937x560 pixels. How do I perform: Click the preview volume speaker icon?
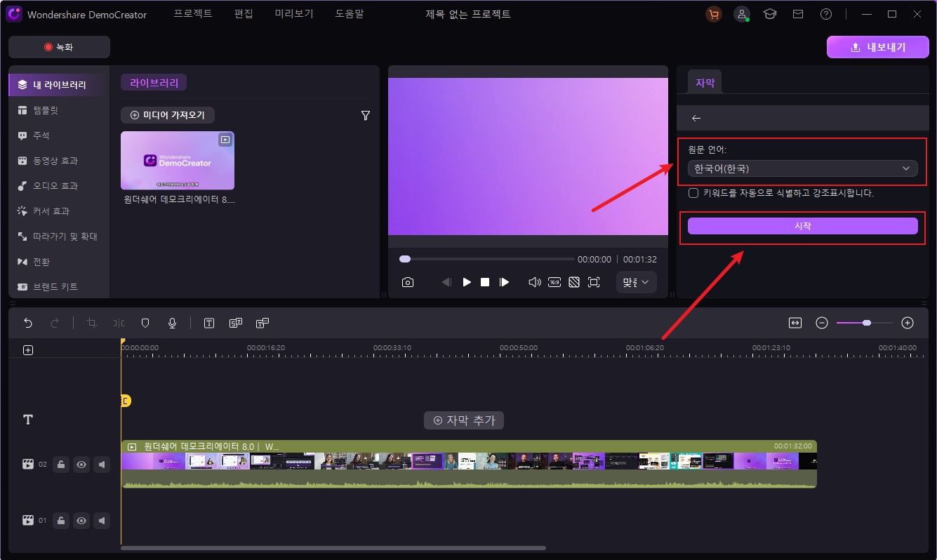click(x=534, y=282)
